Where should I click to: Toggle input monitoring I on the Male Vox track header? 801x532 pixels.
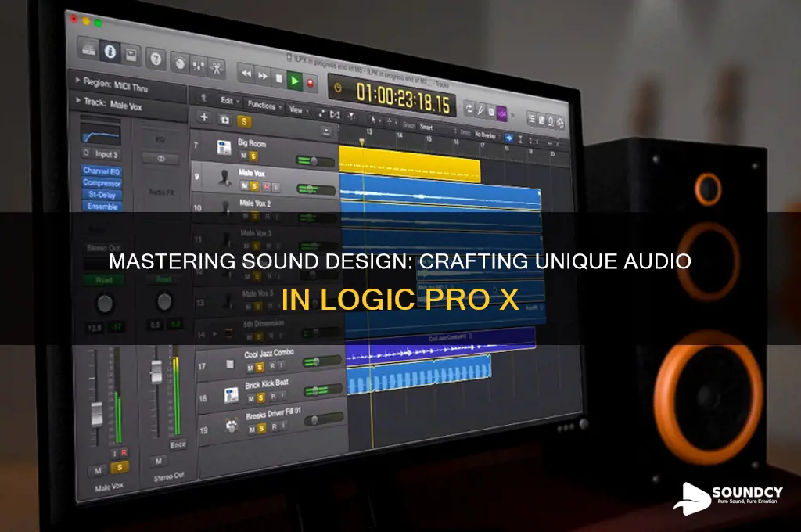[276, 189]
